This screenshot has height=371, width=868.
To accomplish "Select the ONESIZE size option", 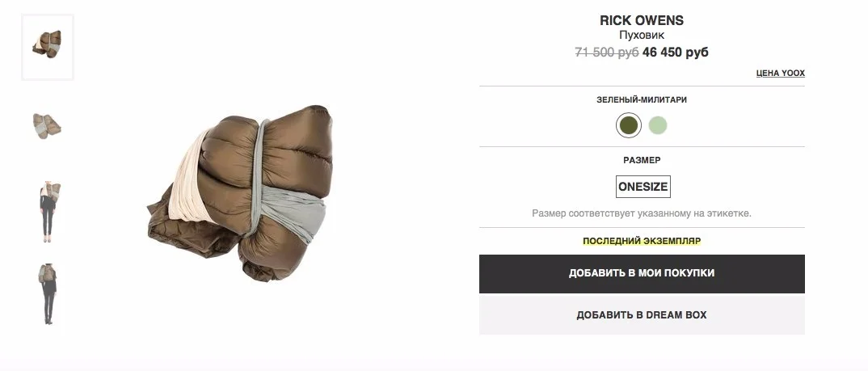I will (643, 187).
